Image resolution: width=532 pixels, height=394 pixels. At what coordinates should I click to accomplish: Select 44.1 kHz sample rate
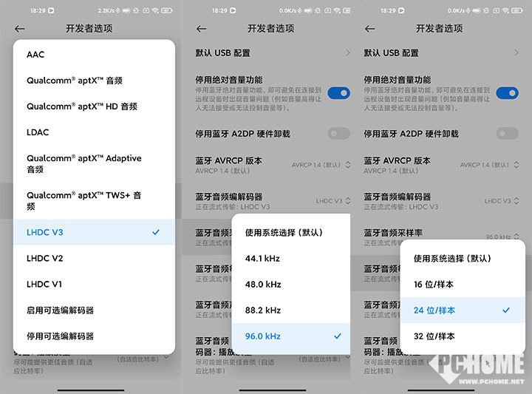coord(291,258)
